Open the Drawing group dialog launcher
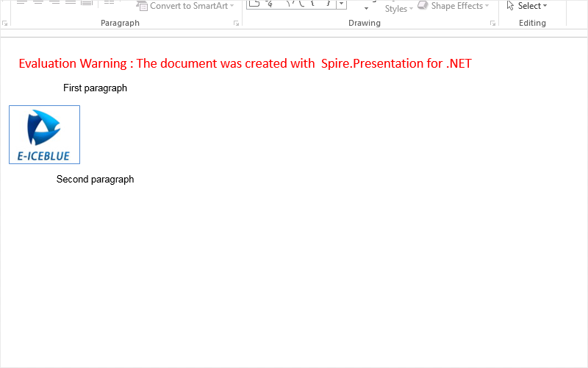This screenshot has width=588, height=368. coord(492,24)
